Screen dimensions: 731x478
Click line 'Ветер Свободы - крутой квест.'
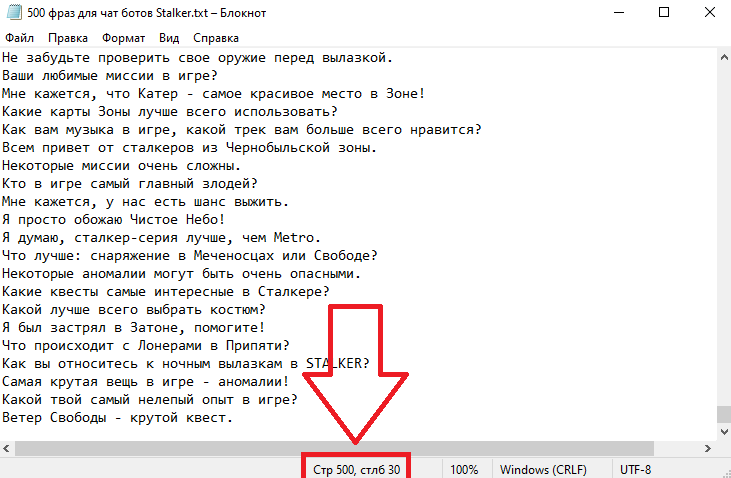click(x=117, y=418)
